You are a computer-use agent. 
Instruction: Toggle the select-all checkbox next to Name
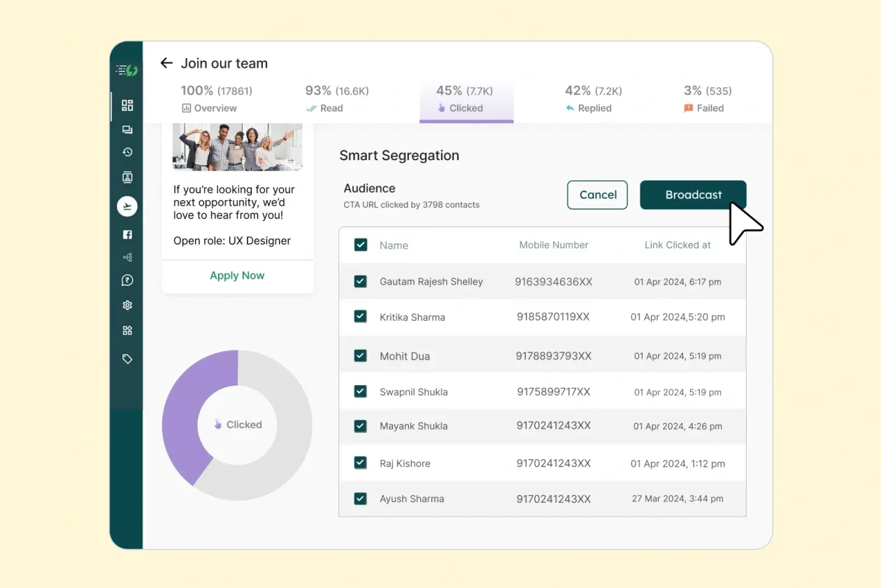(360, 245)
